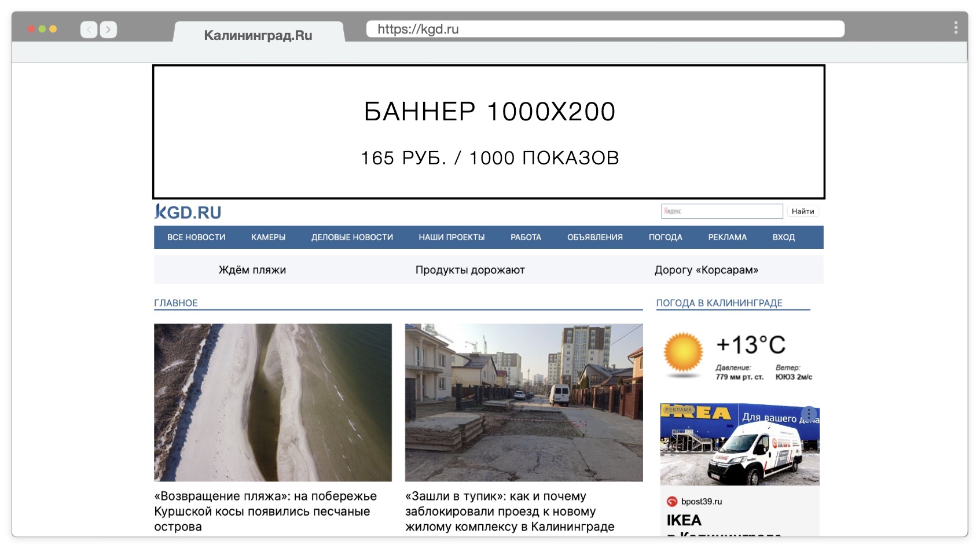The image size is (980, 548).
Task: Click the БАННЕР 1000X200 banner placeholder
Action: point(489,132)
